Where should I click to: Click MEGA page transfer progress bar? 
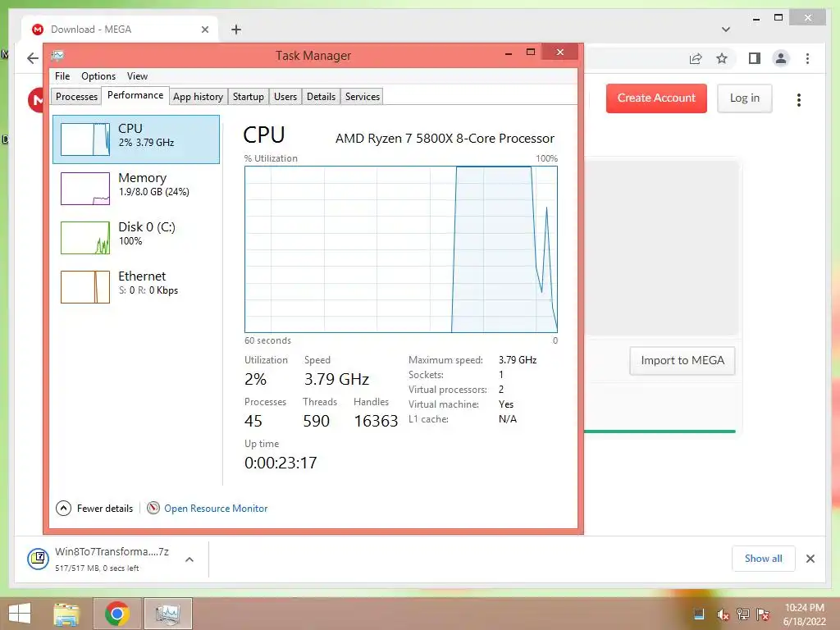click(660, 431)
